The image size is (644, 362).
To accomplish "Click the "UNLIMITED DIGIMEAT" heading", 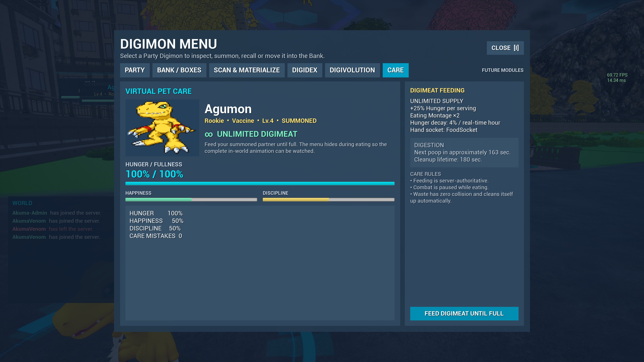I will click(x=257, y=134).
